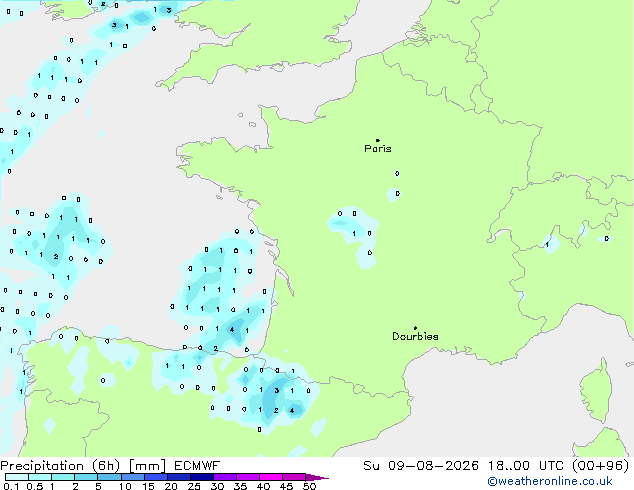
Task: Select the 20–25 mm legend color swatch
Action: coord(179,477)
